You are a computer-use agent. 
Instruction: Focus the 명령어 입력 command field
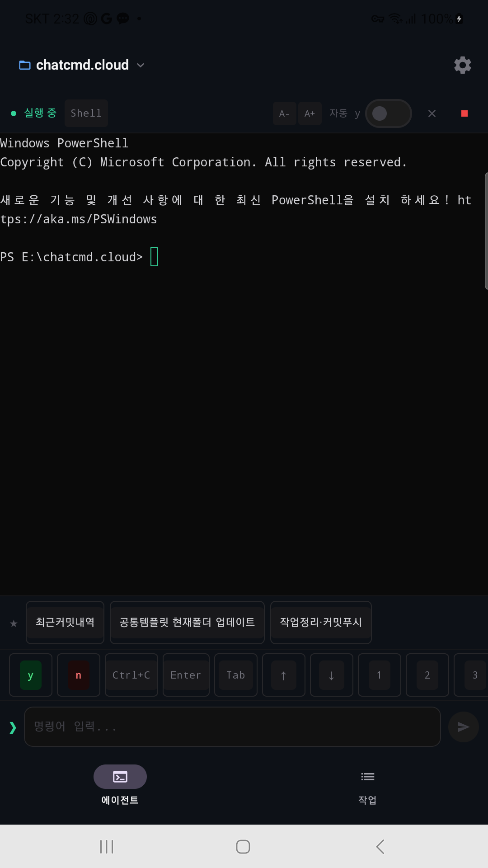point(232,726)
